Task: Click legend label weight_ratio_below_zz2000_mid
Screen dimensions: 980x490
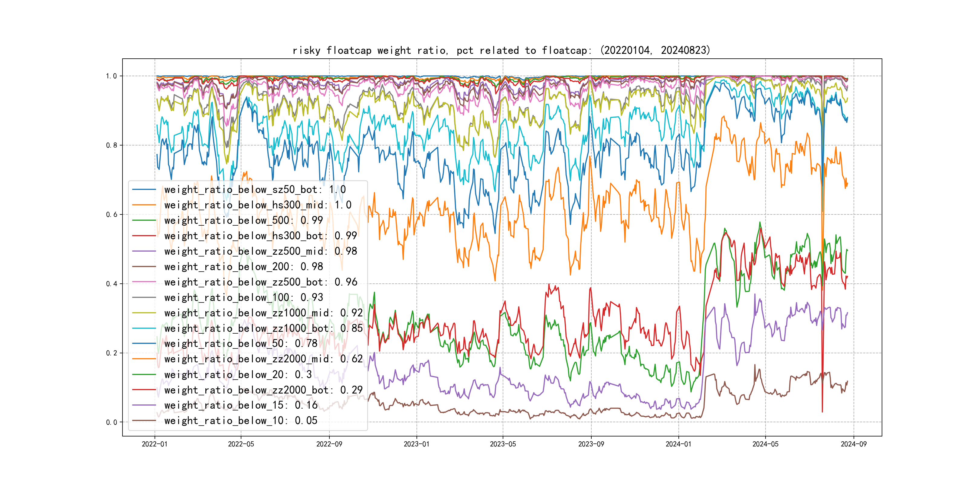Action: tap(263, 359)
